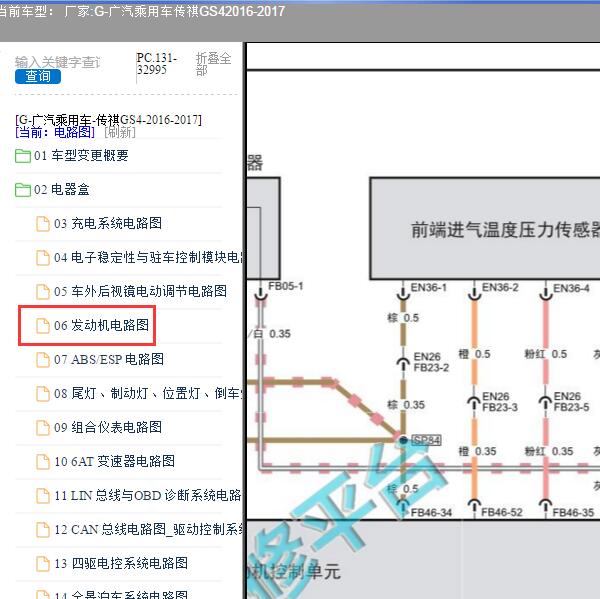Expand the 01 车型变更概要 folder label

pyautogui.click(x=81, y=155)
